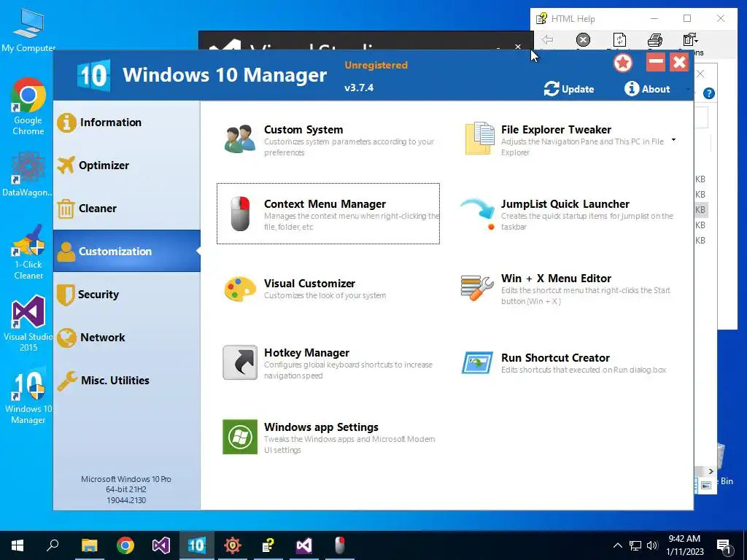Open Win + X Menu Editor wrench icon
The width and height of the screenshot is (747, 560).
tap(477, 287)
